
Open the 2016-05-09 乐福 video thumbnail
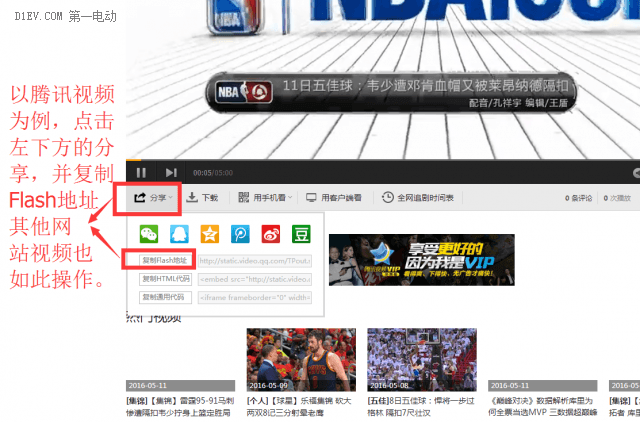tap(301, 360)
